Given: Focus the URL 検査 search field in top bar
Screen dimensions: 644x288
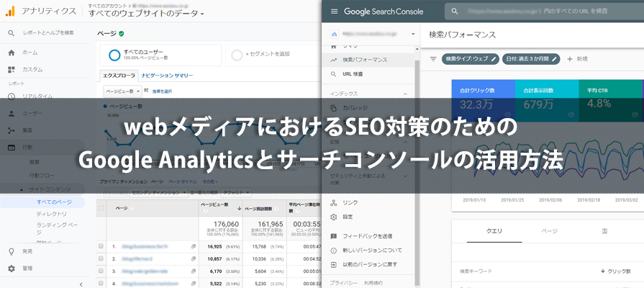Looking at the screenshot, I should (x=544, y=12).
